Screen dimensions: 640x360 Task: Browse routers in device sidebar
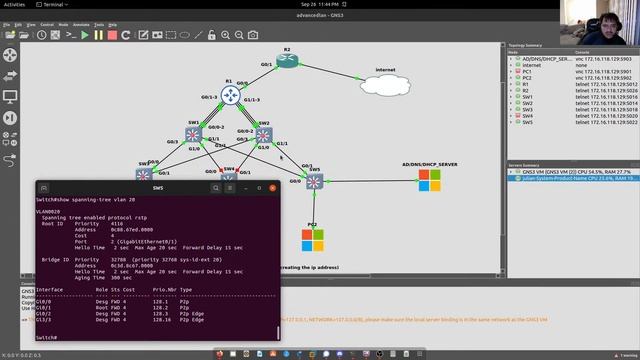pyautogui.click(x=10, y=55)
